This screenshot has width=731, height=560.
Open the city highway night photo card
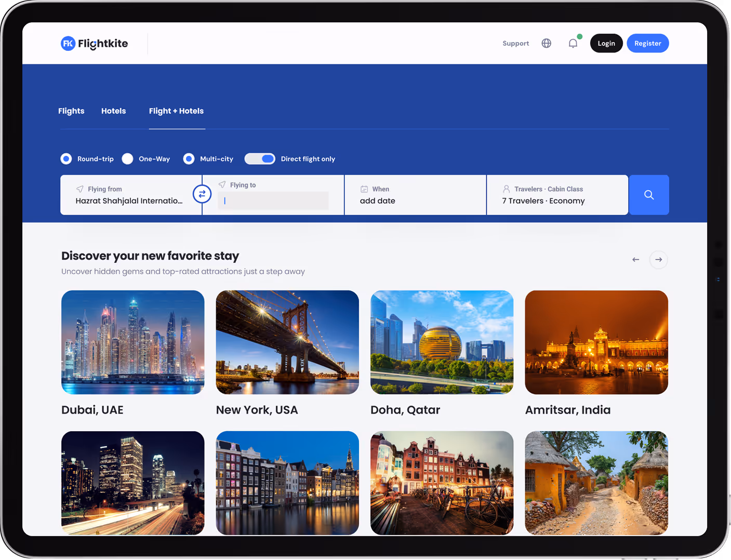point(133,483)
